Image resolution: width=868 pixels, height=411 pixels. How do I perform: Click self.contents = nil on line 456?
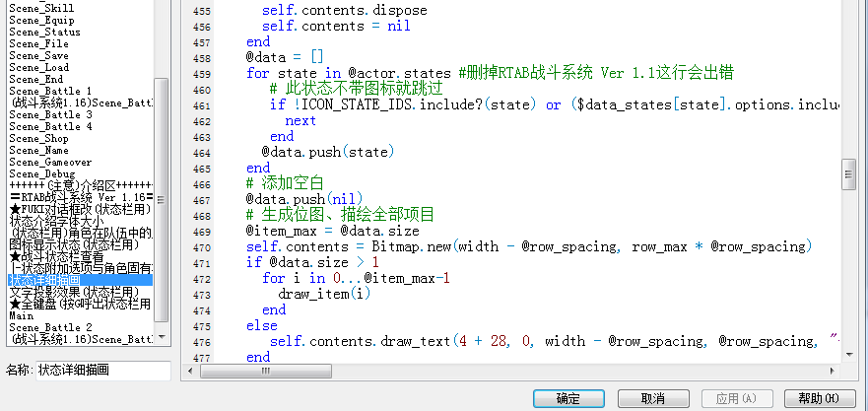(x=336, y=26)
